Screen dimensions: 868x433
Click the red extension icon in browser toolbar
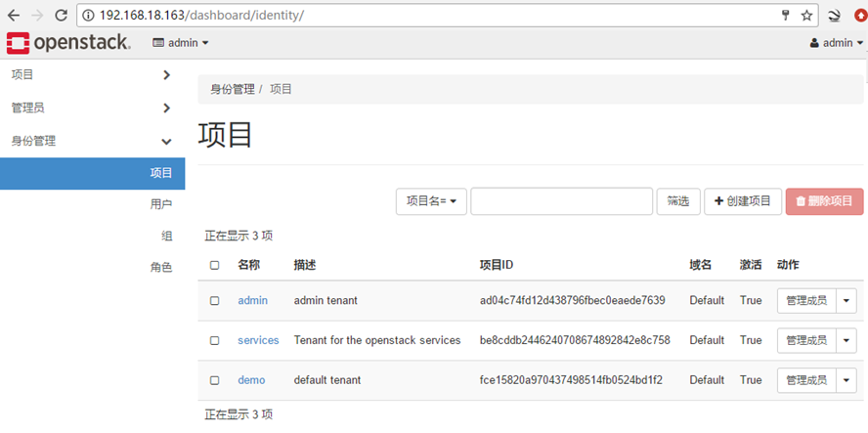[x=860, y=16]
